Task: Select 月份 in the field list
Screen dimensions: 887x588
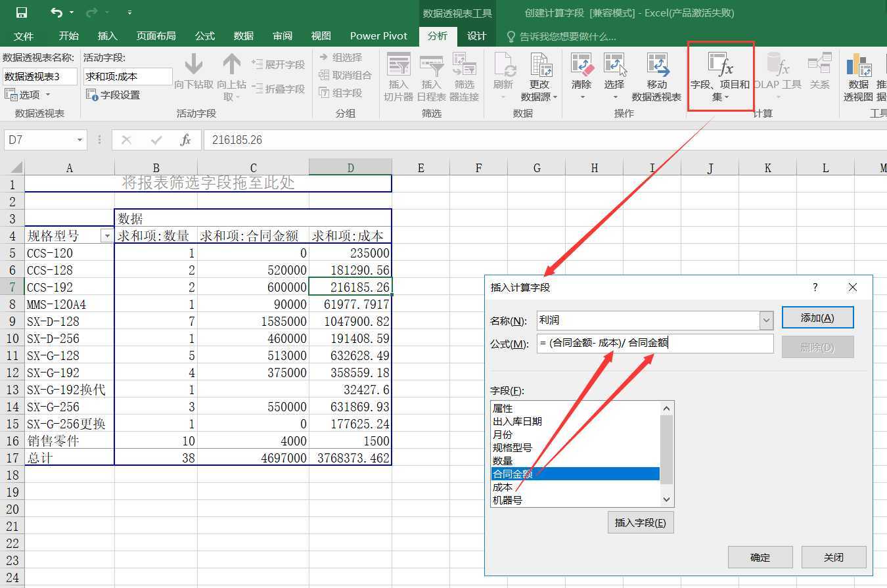Action: click(576, 434)
